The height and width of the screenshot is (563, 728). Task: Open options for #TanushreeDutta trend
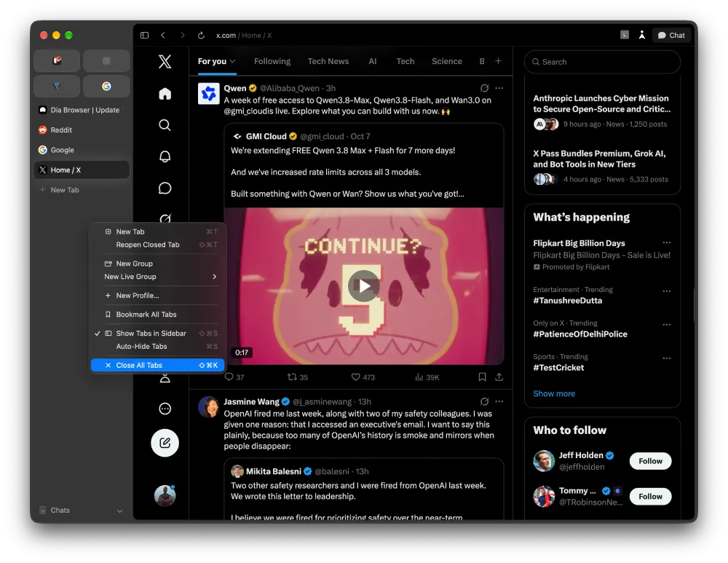coord(667,291)
